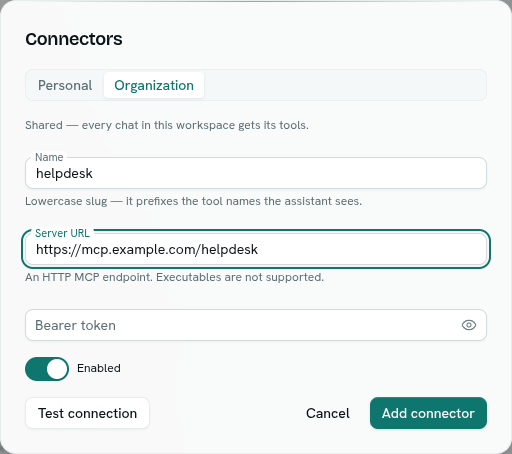Click the Test connection button
512x454 pixels.
click(87, 413)
